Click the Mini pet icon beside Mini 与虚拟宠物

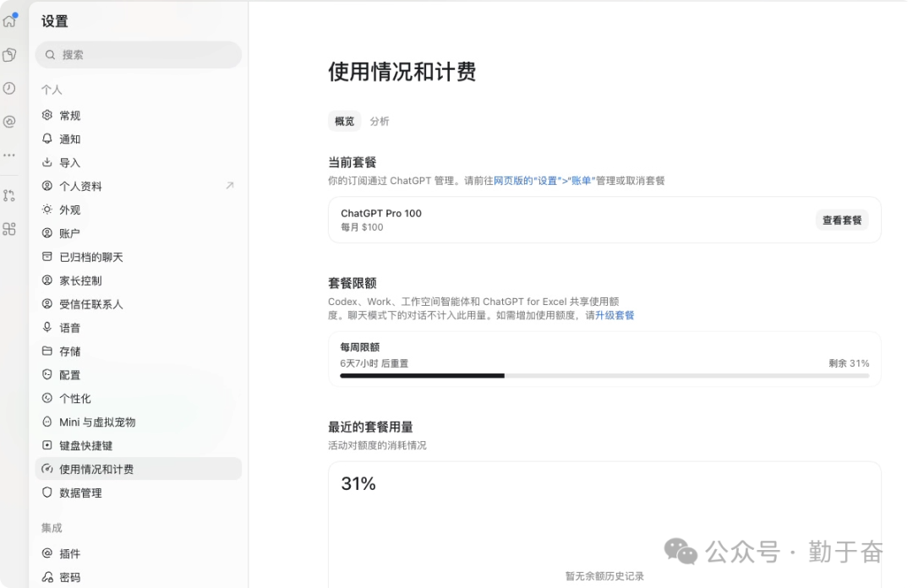[x=47, y=422]
